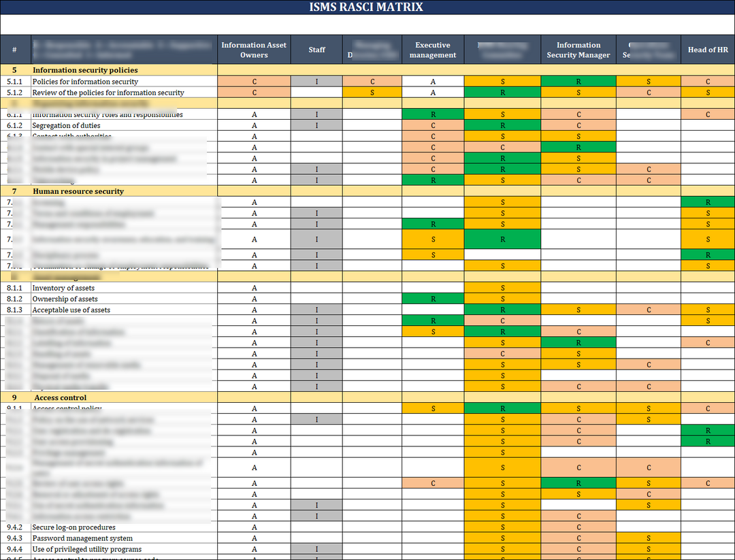This screenshot has width=735, height=560.
Task: Select the orange C cell under Head of HR for 5.1.1
Action: point(707,80)
